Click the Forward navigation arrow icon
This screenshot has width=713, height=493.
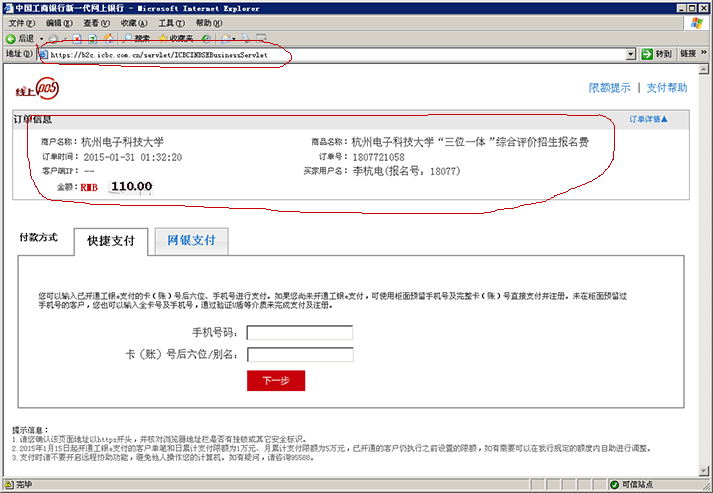(53, 39)
